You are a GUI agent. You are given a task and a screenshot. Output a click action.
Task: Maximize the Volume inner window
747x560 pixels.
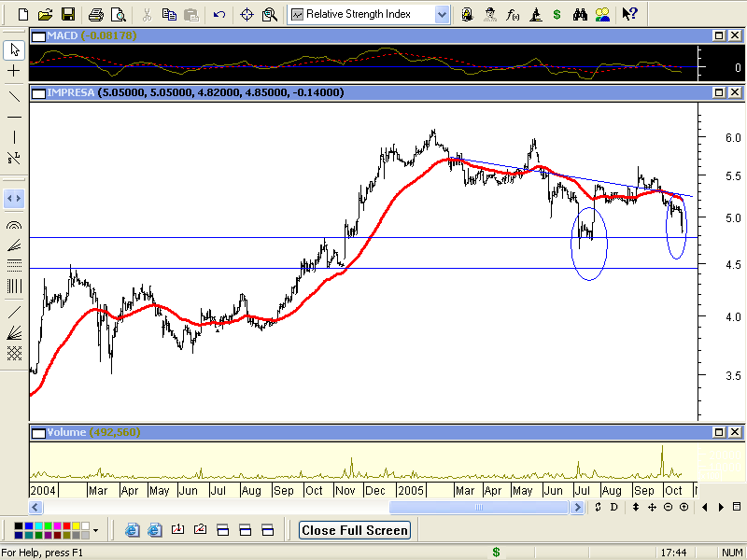pyautogui.click(x=719, y=432)
